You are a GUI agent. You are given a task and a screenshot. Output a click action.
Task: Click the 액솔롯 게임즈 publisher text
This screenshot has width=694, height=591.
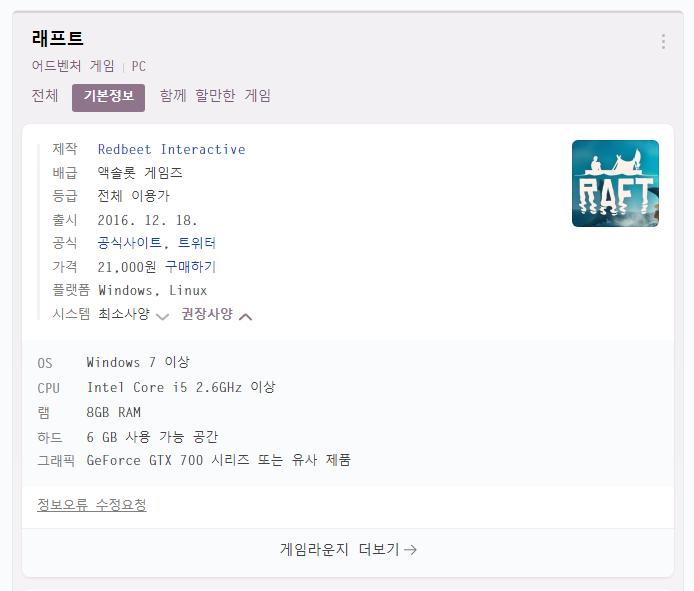tap(140, 173)
